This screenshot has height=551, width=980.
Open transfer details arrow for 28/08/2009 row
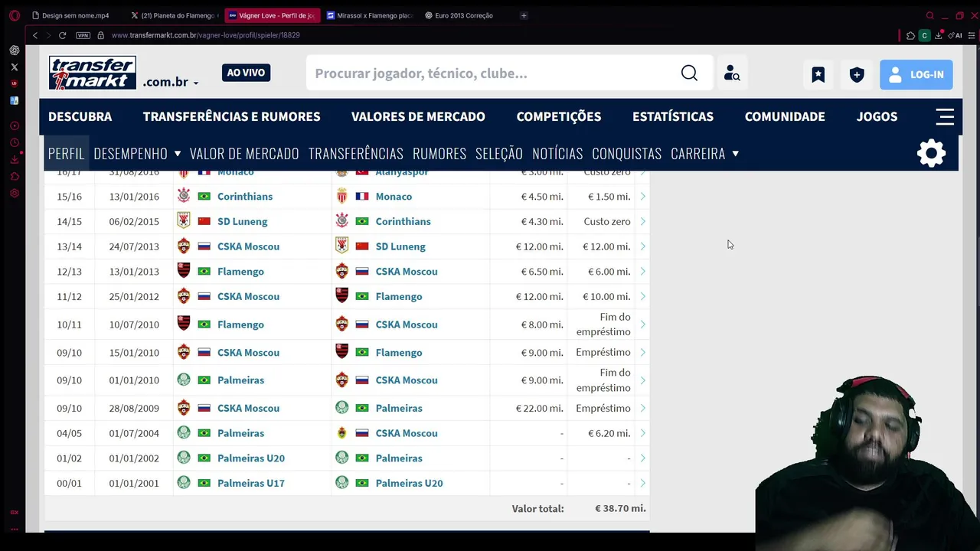click(x=642, y=408)
